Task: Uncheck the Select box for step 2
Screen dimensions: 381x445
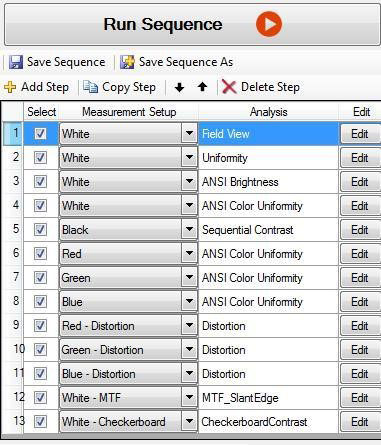Action: [40, 158]
